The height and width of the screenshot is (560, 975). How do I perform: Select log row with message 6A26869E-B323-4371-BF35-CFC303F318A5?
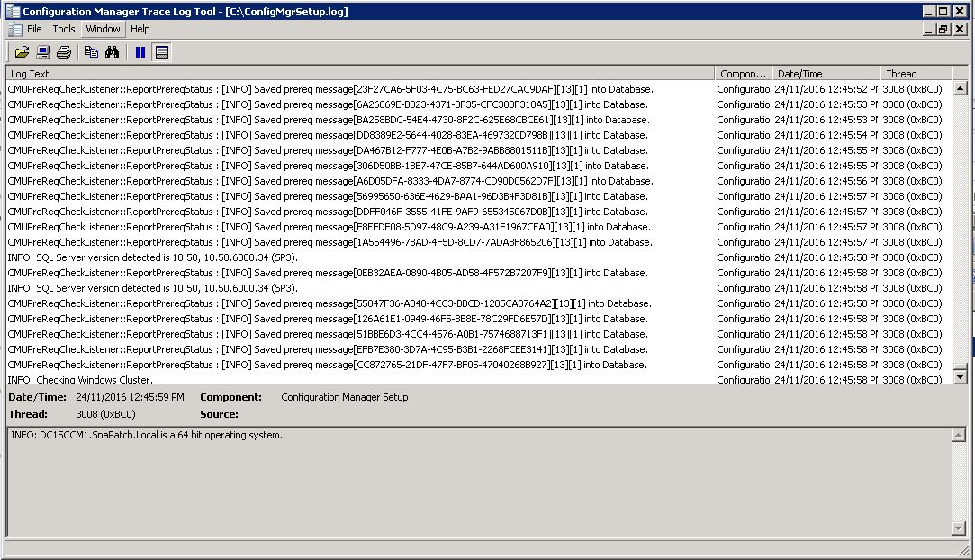click(x=480, y=104)
